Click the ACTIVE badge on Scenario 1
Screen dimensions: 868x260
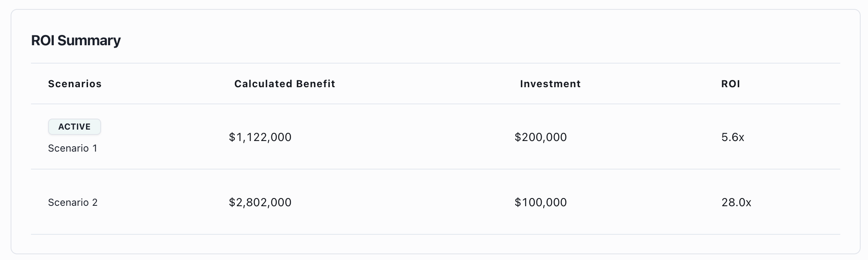[74, 126]
